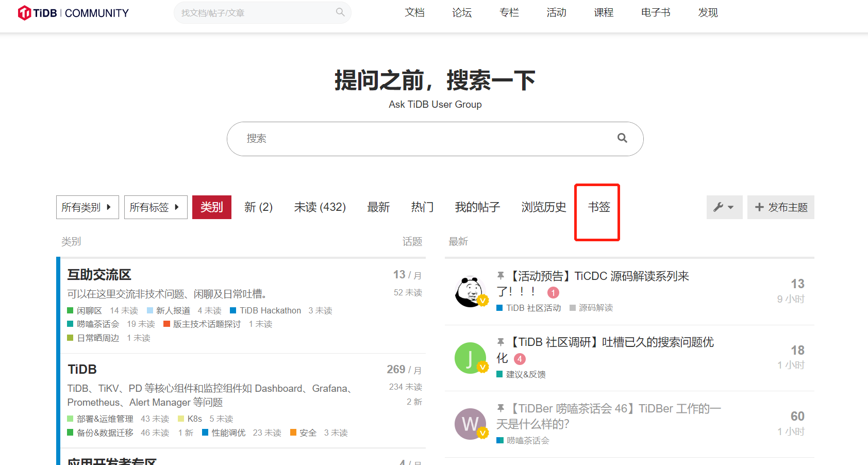Click the green J user avatar
The width and height of the screenshot is (868, 465).
click(471, 358)
